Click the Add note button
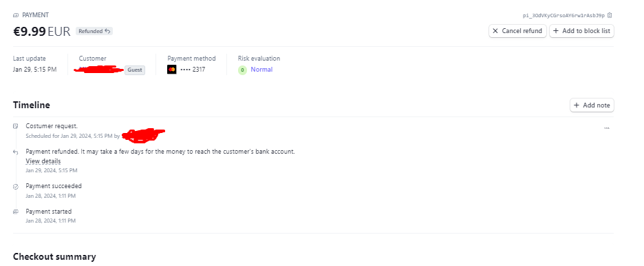The image size is (644, 266). coord(592,105)
